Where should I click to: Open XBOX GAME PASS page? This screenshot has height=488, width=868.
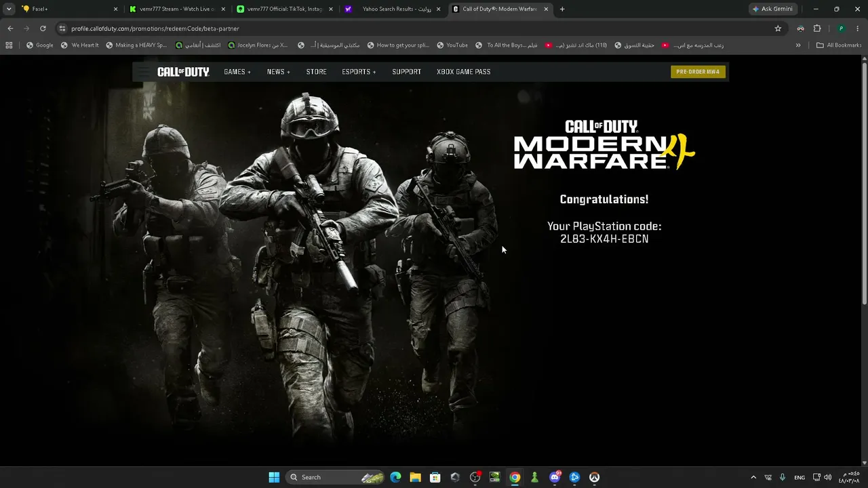(463, 72)
